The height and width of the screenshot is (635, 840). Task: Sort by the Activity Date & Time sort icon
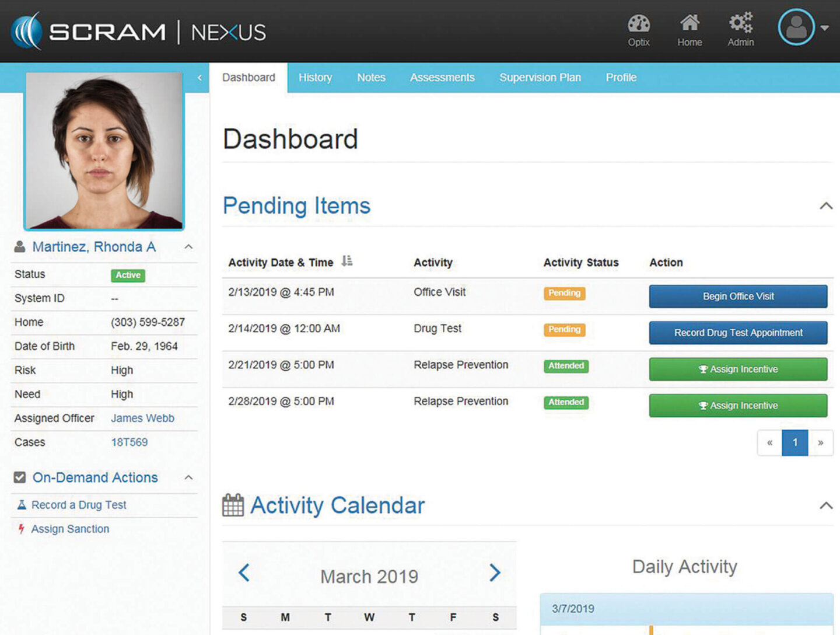pyautogui.click(x=347, y=261)
